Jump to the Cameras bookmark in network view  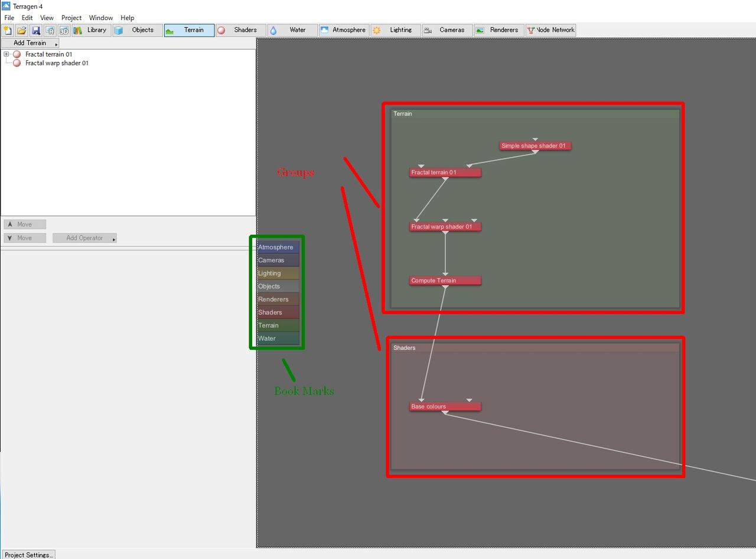click(278, 260)
